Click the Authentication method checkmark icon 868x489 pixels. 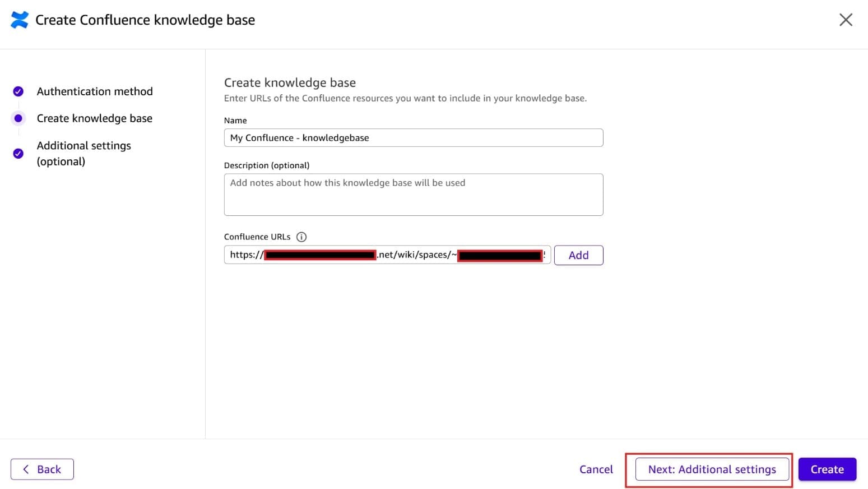tap(18, 91)
